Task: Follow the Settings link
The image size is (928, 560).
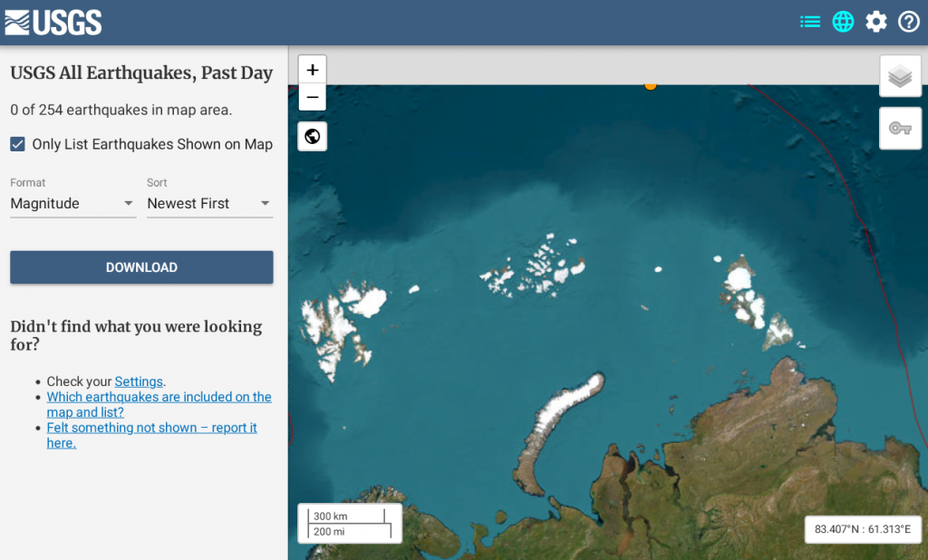Action: pyautogui.click(x=139, y=381)
